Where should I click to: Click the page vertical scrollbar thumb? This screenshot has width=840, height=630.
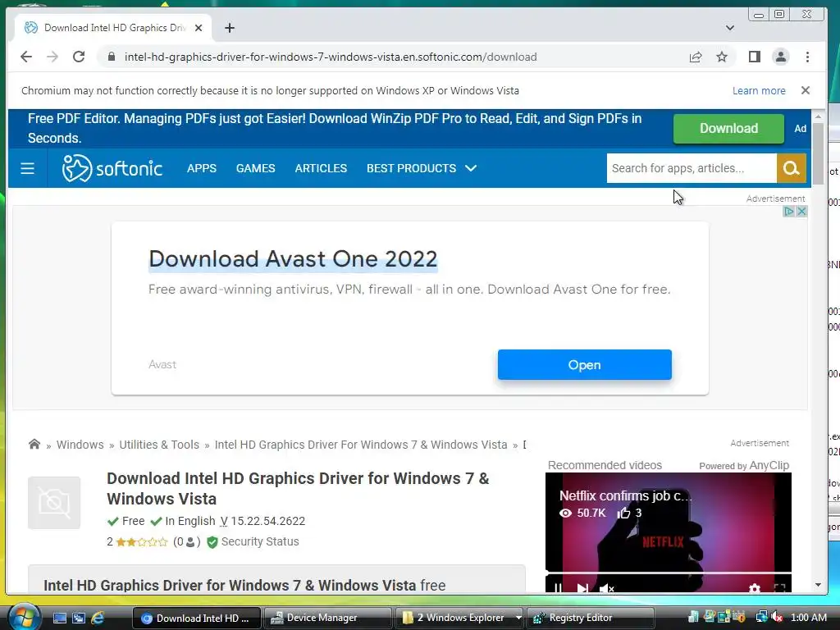(x=818, y=153)
